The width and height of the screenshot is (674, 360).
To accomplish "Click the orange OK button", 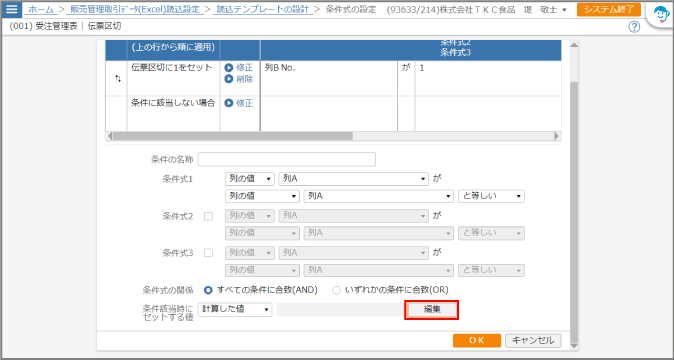I will coord(477,341).
